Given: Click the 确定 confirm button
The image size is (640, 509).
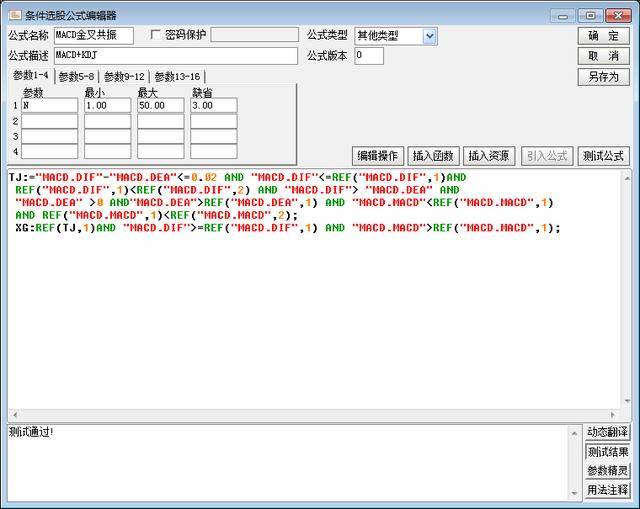Looking at the screenshot, I should (x=603, y=36).
